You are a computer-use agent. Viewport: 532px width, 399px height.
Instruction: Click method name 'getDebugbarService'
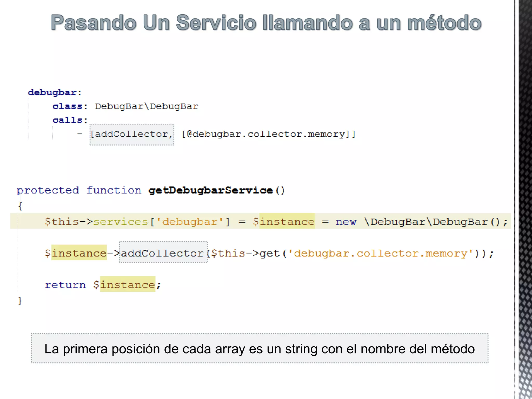210,190
